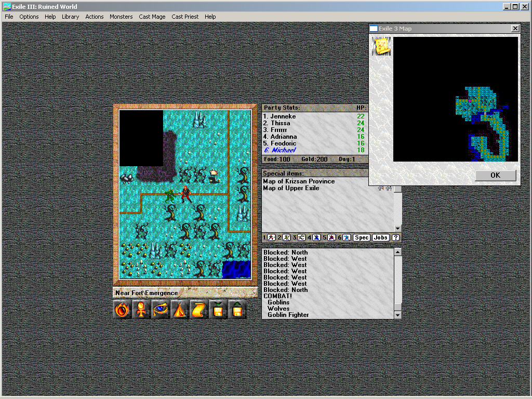Click the Exile 3 Map window title icon
Screen dimensions: 532x399
pos(374,29)
